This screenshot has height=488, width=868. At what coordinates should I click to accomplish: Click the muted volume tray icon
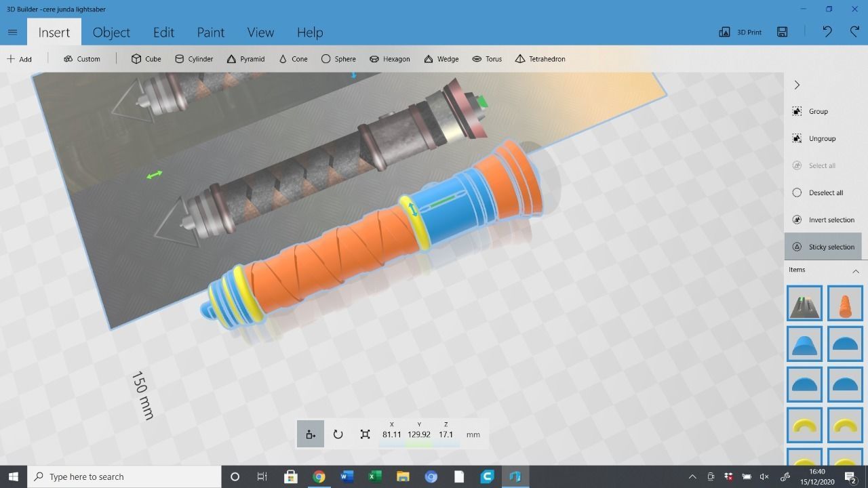(x=764, y=476)
